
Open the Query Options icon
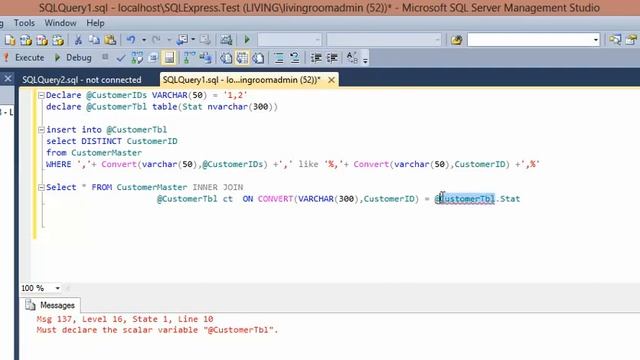click(153, 58)
